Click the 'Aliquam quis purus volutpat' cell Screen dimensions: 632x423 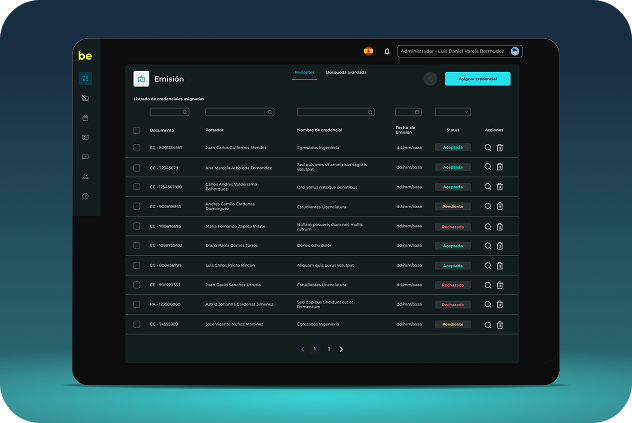[x=326, y=265]
